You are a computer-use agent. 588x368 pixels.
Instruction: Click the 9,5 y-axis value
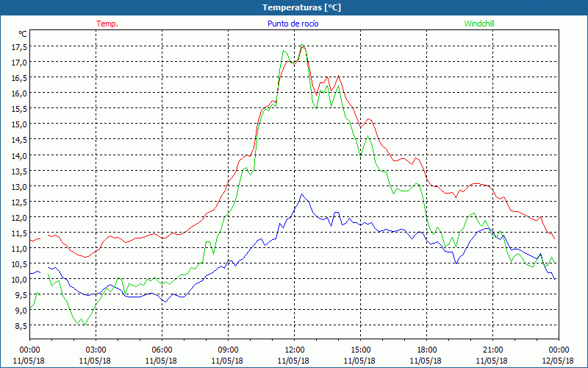21,295
